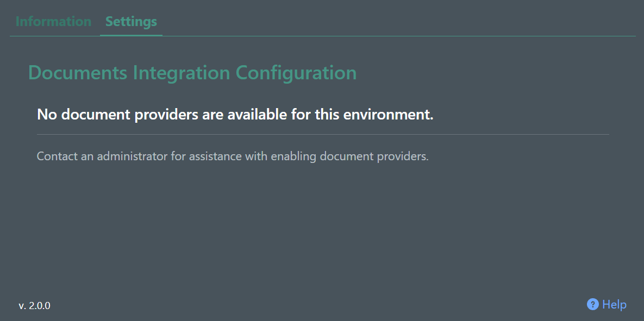Image resolution: width=644 pixels, height=321 pixels.
Task: Click the page background area
Action: [322, 234]
